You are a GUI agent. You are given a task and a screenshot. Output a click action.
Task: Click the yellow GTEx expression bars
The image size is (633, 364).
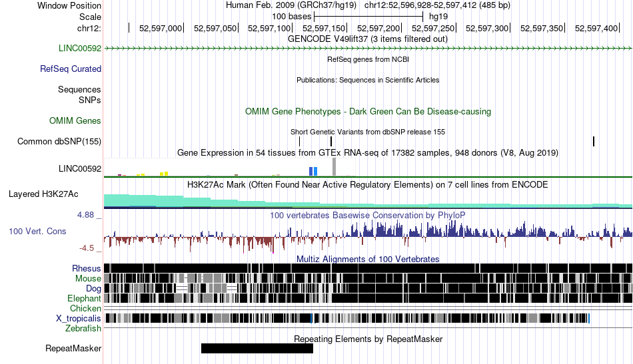coord(164,174)
